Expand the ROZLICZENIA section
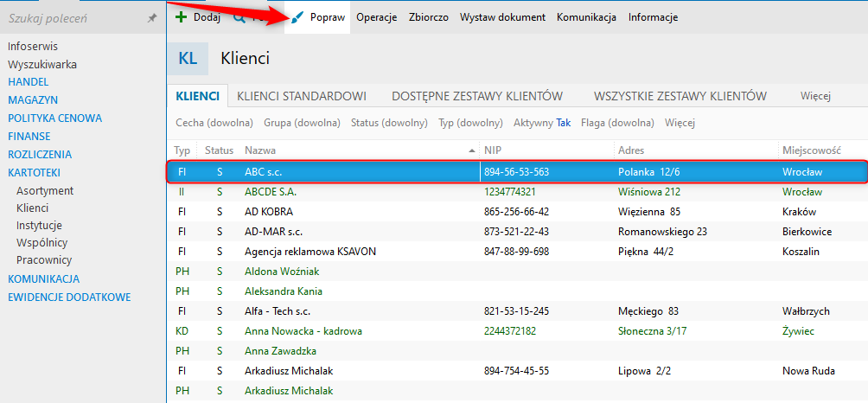This screenshot has width=868, height=403. (40, 155)
